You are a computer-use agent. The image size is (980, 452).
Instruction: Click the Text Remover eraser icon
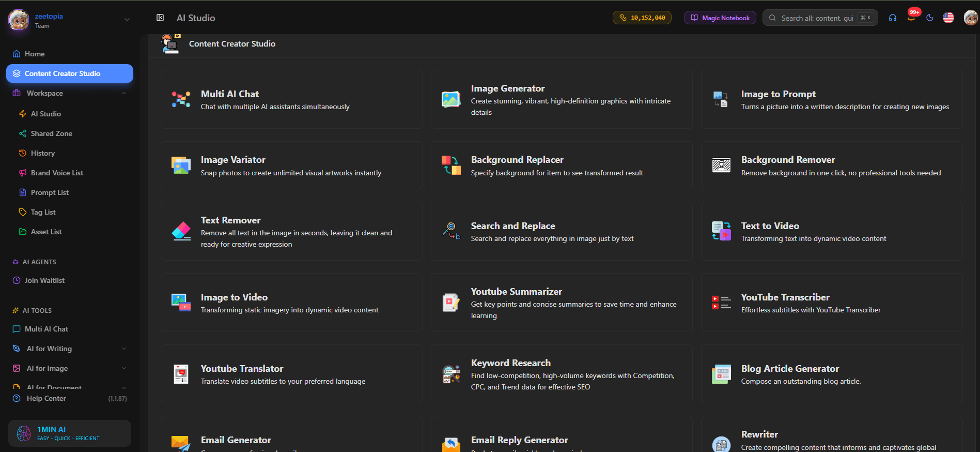coord(181,231)
